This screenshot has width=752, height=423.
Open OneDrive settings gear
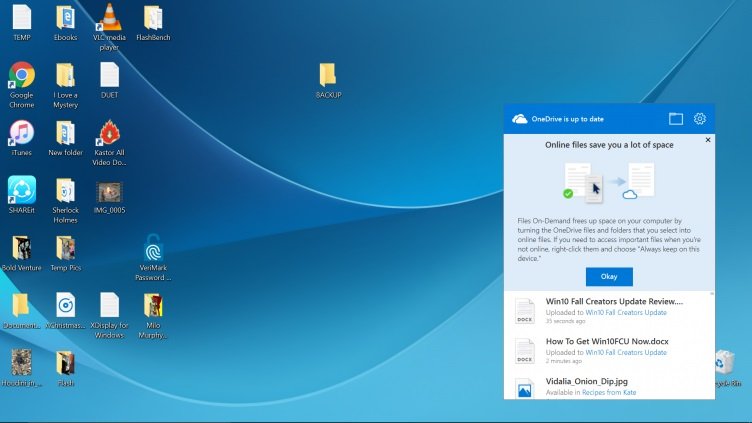[700, 118]
